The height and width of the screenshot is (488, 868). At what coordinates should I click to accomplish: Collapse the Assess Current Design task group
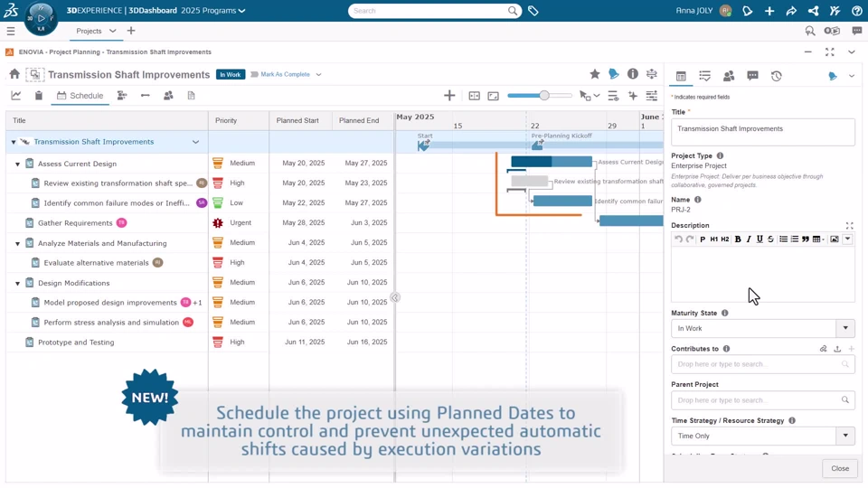18,164
